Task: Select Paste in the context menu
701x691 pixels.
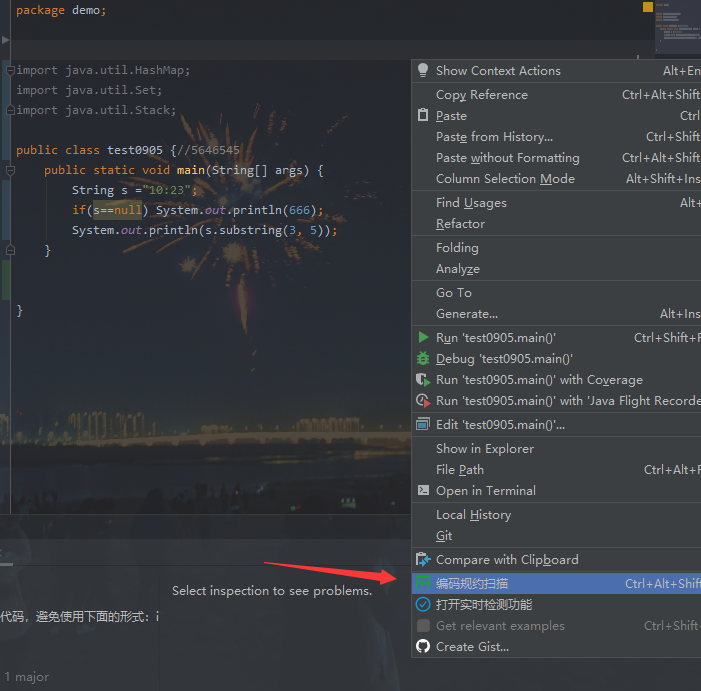Action: tap(556, 116)
